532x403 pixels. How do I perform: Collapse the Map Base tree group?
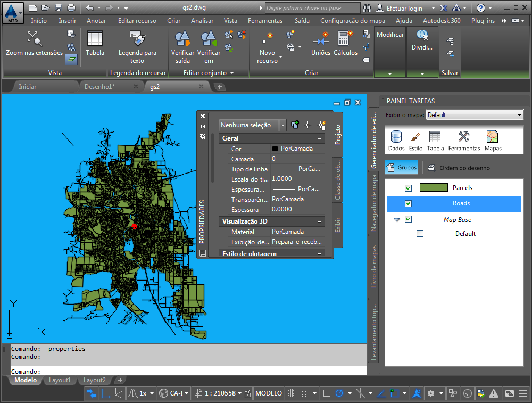(x=396, y=219)
